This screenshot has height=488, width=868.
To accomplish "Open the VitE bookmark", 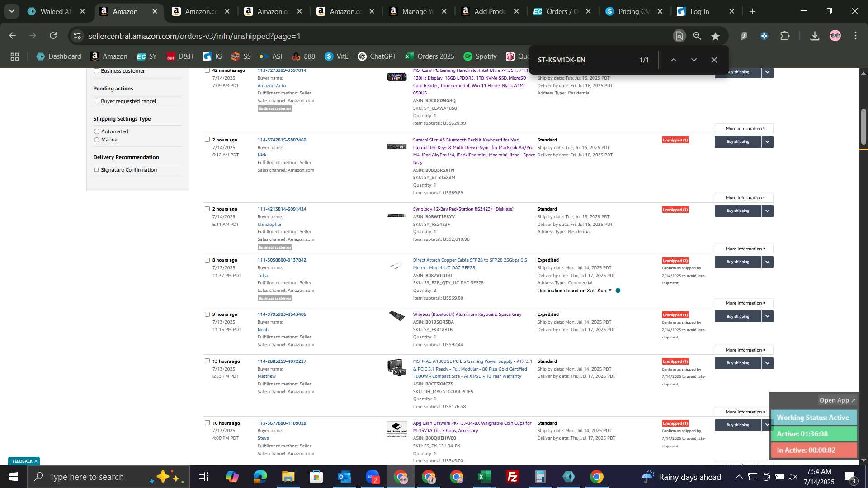I will tap(336, 56).
